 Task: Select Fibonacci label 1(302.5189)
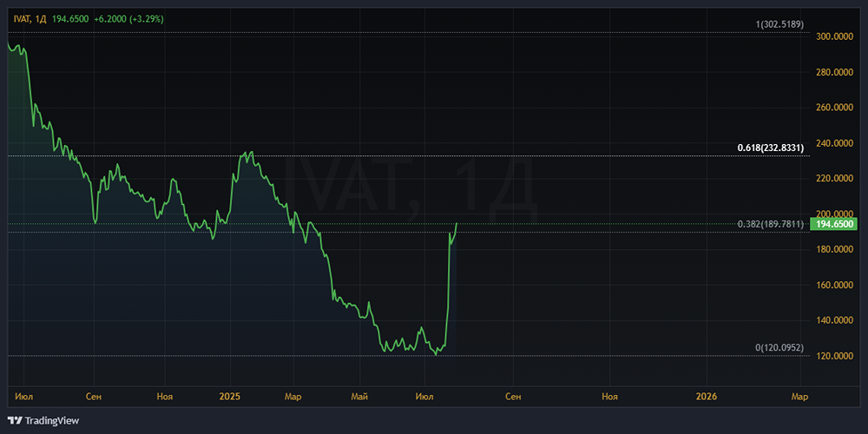coord(779,24)
